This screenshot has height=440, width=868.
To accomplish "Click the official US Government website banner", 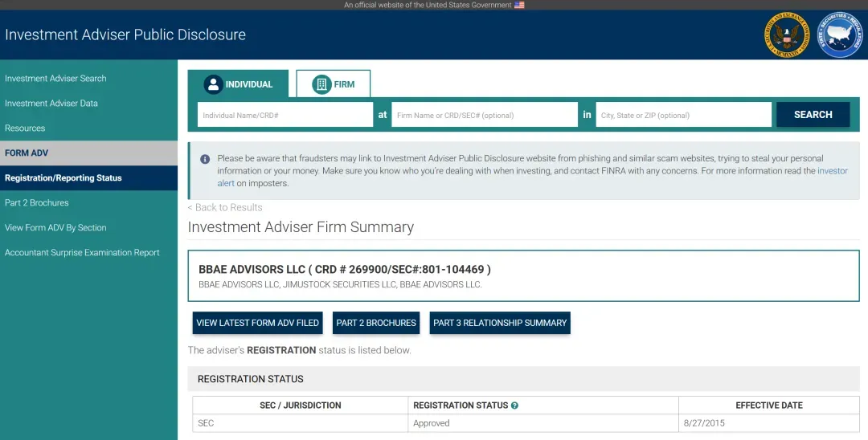I will pos(434,5).
